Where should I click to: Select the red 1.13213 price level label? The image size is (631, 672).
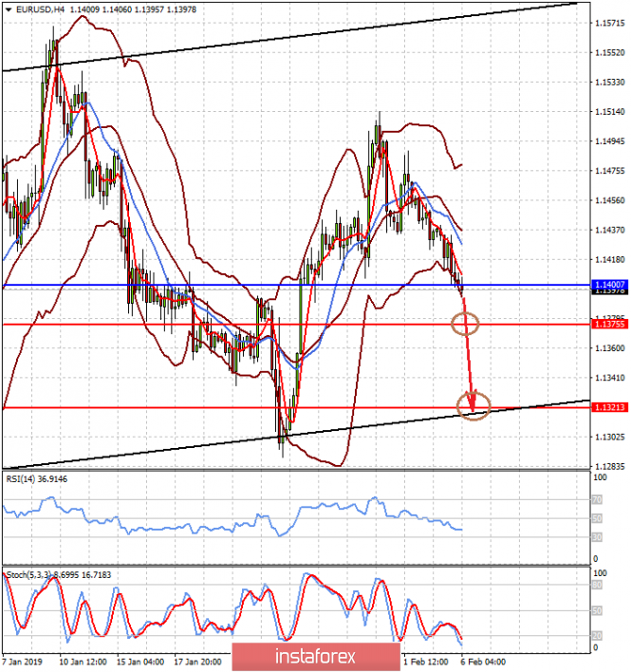click(x=609, y=407)
